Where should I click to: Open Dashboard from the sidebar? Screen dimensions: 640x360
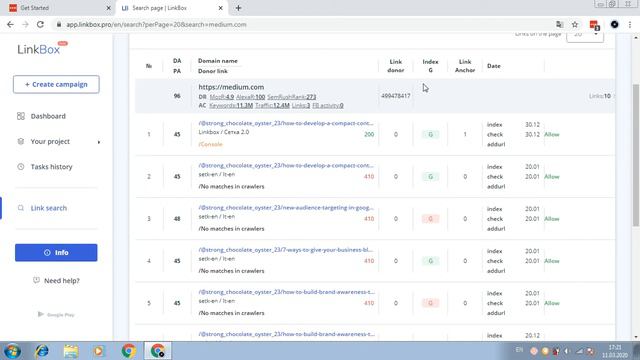tap(48, 116)
